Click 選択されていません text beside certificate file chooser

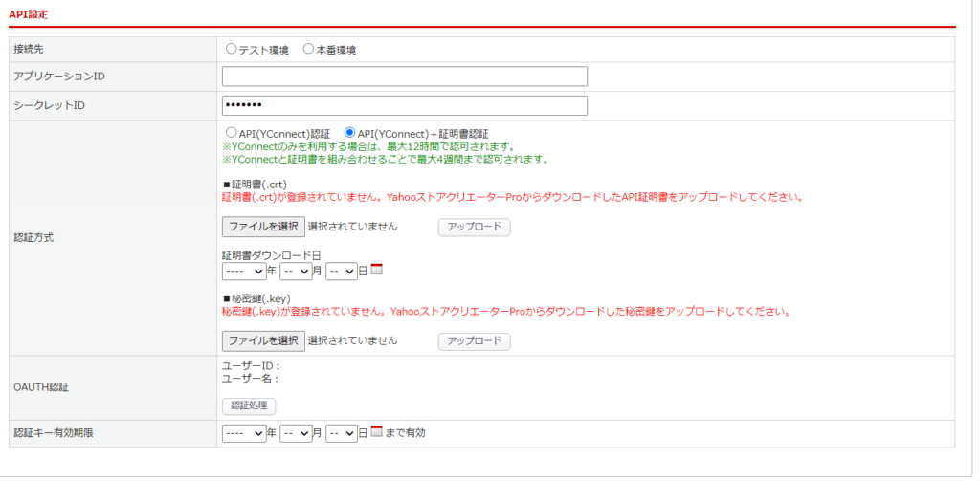pyautogui.click(x=352, y=227)
